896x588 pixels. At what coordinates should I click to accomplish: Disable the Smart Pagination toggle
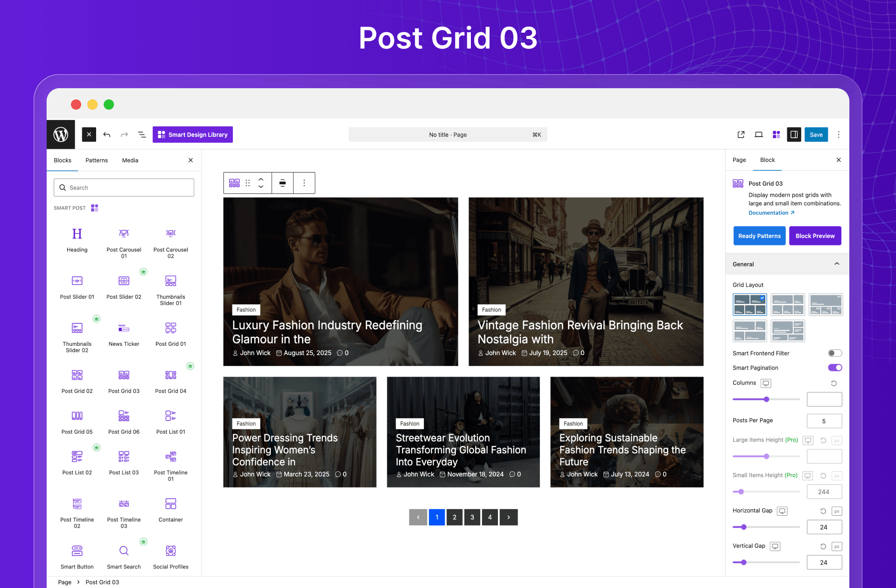coord(834,368)
